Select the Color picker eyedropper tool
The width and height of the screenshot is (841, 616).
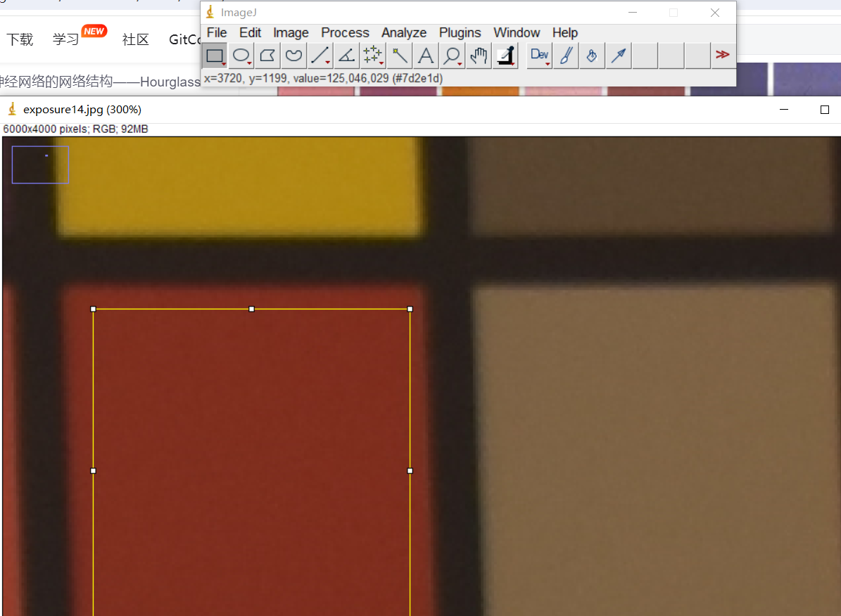(505, 56)
